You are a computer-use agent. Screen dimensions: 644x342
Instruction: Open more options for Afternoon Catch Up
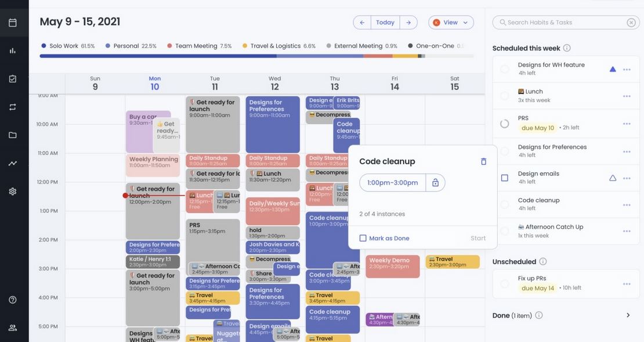pyautogui.click(x=627, y=231)
